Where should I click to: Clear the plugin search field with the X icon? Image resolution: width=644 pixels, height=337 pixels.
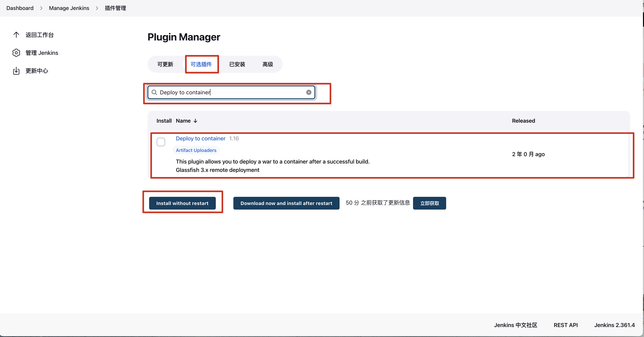(309, 93)
